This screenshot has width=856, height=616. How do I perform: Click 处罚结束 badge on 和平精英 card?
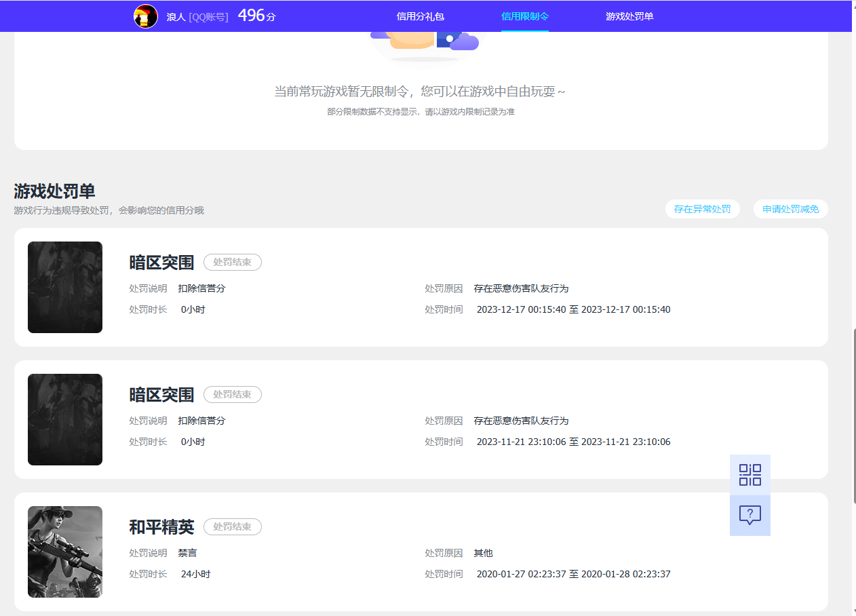point(233,526)
